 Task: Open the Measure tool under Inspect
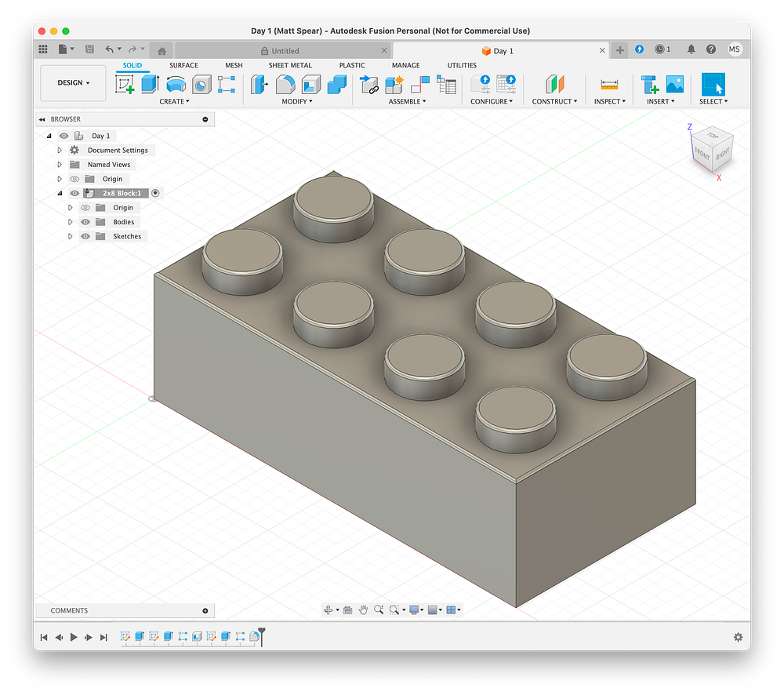coord(608,85)
